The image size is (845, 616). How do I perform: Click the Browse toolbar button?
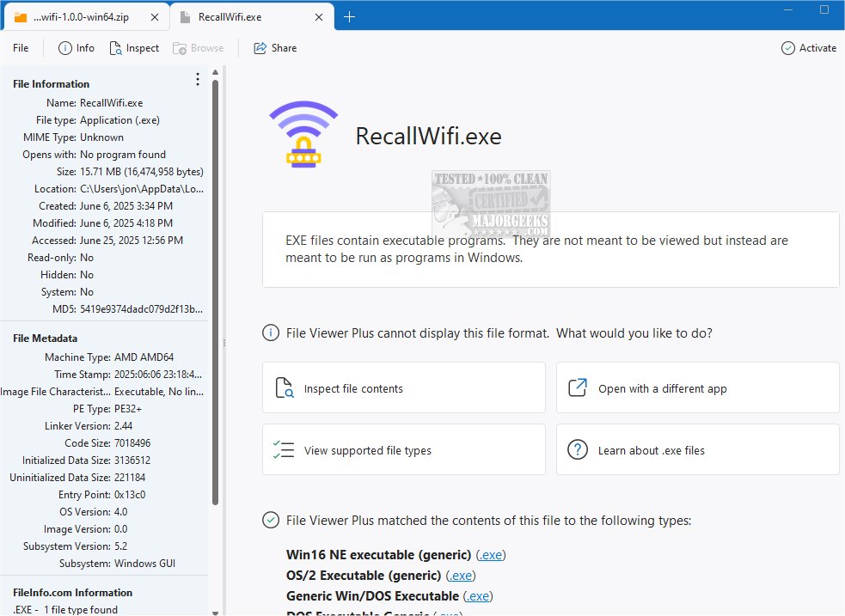(x=199, y=48)
